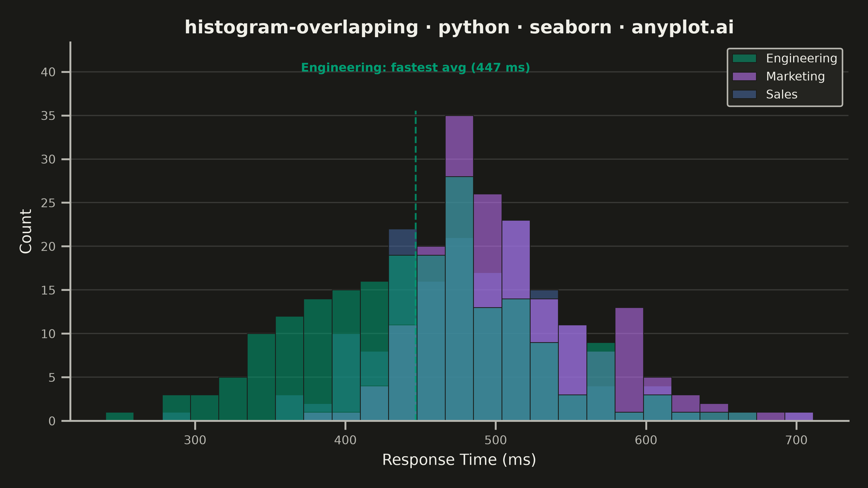Click the Response Time (ms) axis label
Viewport: 868px width, 488px height.
(x=459, y=460)
